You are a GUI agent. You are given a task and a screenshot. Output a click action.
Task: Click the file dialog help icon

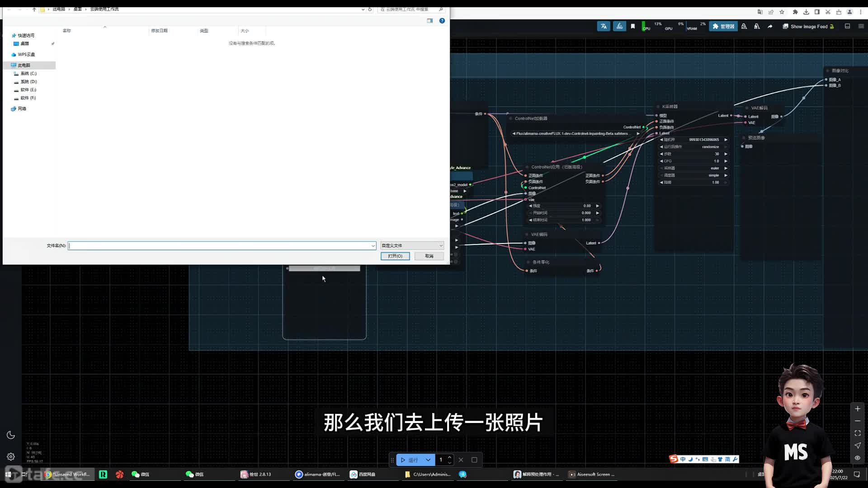[x=442, y=21]
